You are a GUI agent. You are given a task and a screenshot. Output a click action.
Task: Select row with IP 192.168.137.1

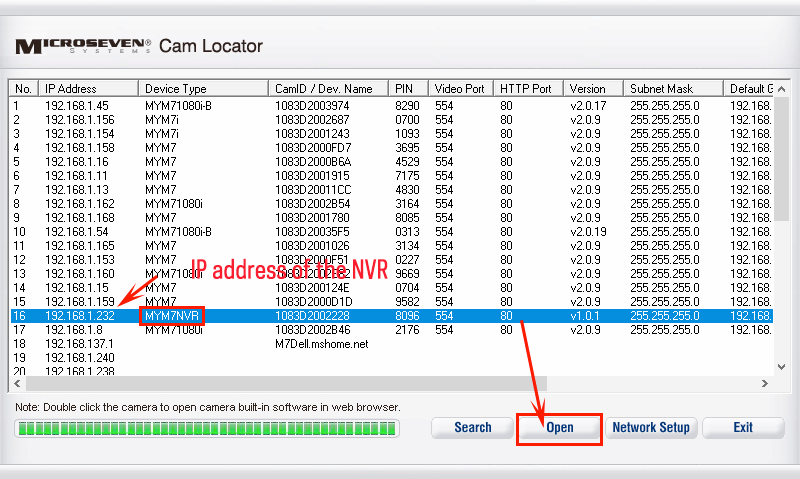(391, 344)
